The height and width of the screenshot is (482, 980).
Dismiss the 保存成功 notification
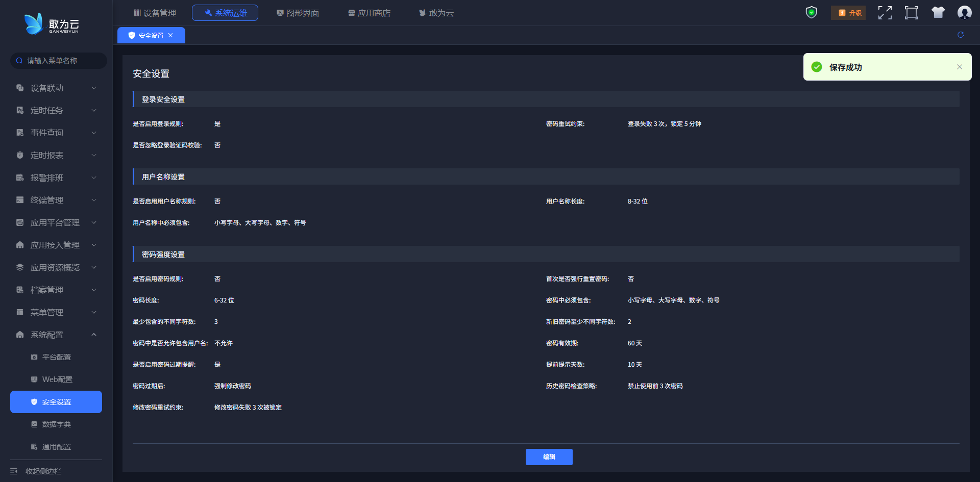[959, 67]
